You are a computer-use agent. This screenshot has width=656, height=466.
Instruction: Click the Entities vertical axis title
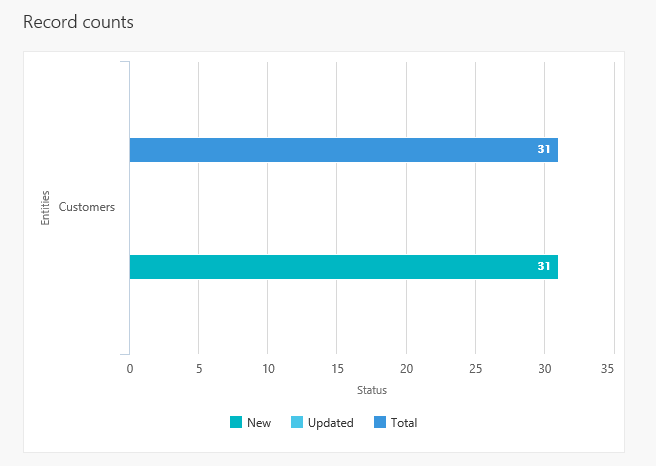point(45,208)
